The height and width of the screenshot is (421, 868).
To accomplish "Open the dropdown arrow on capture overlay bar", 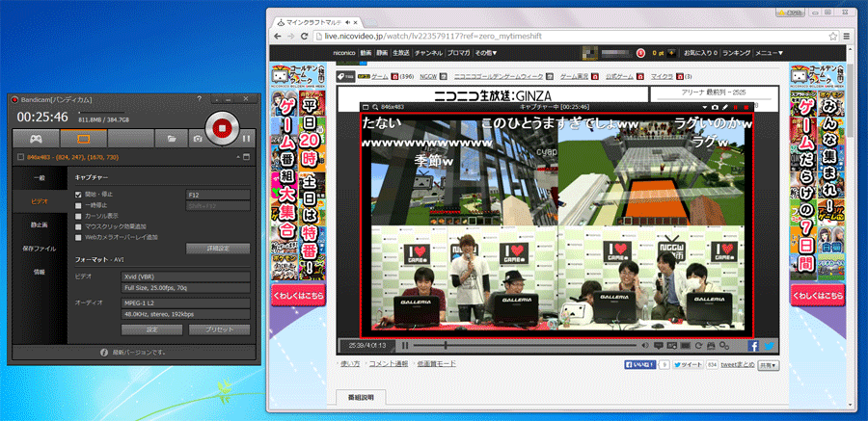I will point(705,107).
